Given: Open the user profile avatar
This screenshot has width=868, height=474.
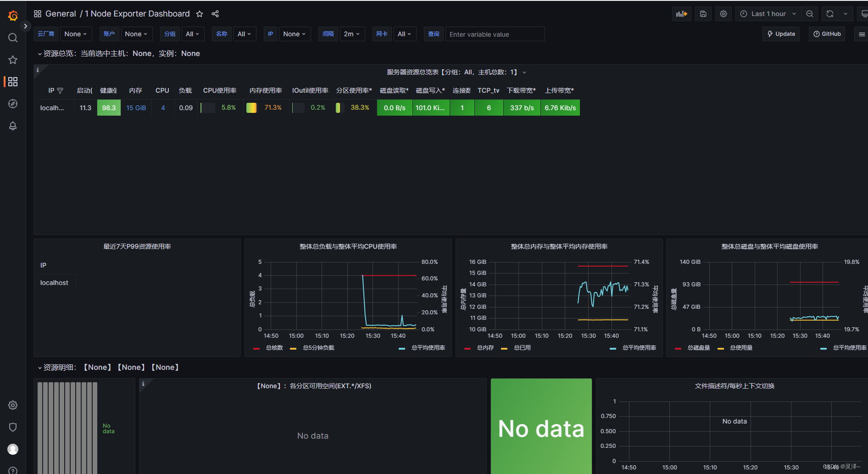Looking at the screenshot, I should pos(13,449).
